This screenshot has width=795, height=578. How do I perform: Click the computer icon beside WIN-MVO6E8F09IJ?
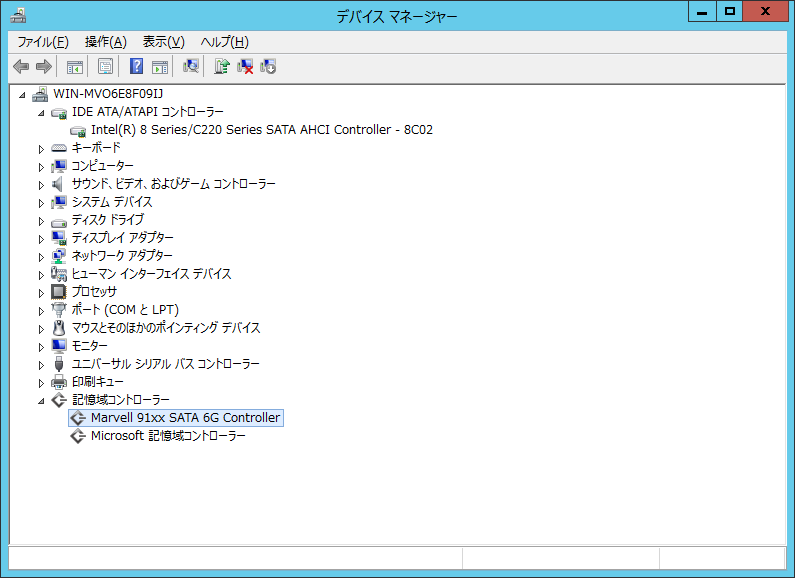pyautogui.click(x=40, y=94)
